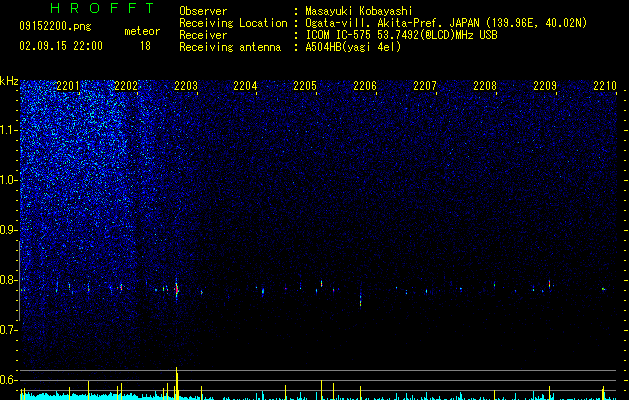The image size is (629, 400).
Task: Click the 0.6 kHz axis label
Action: (x=9, y=380)
